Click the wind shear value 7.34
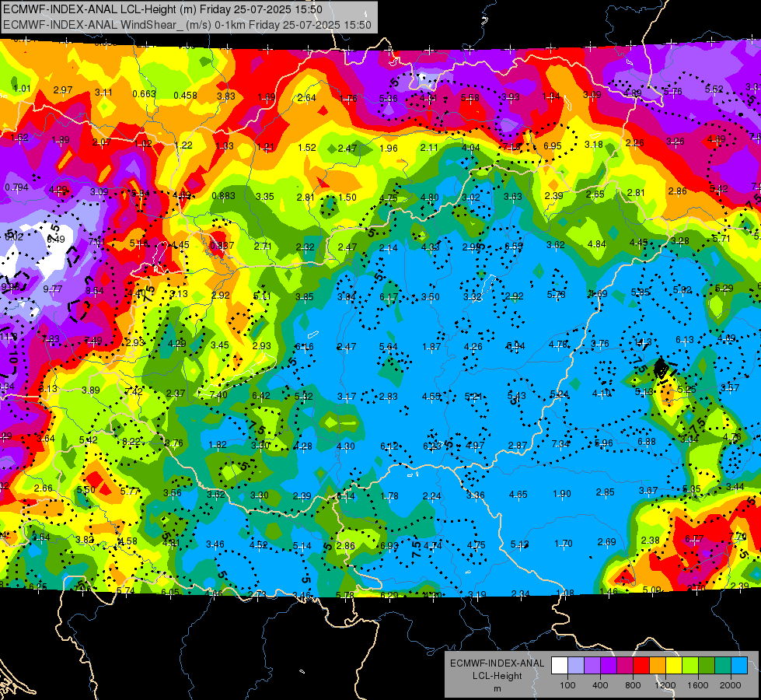This screenshot has width=761, height=700. [x=560, y=443]
